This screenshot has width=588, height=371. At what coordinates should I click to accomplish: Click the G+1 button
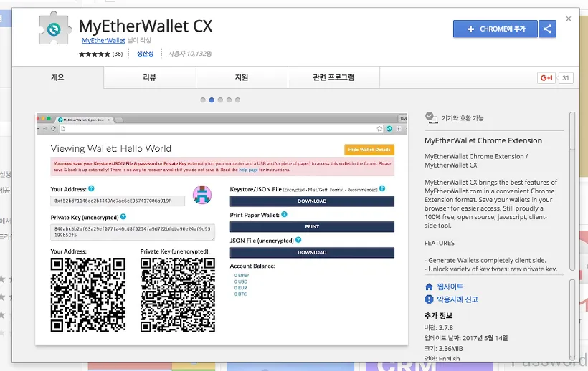pos(546,78)
